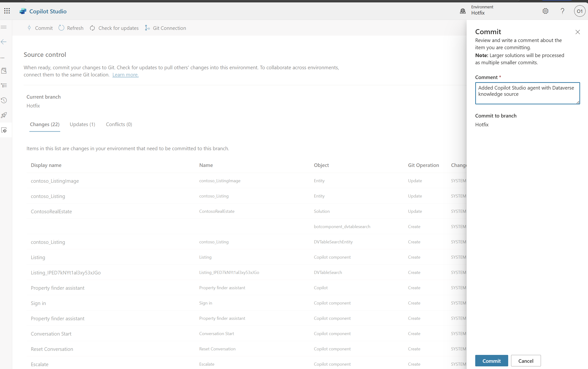The width and height of the screenshot is (588, 369).
Task: Click the Copilot Studio logo icon
Action: [x=23, y=11]
